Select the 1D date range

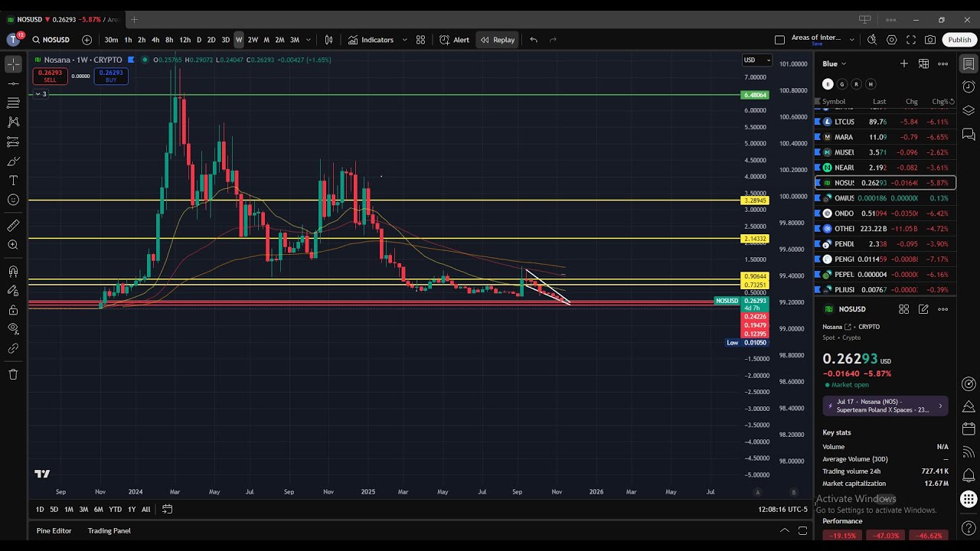tap(40, 510)
